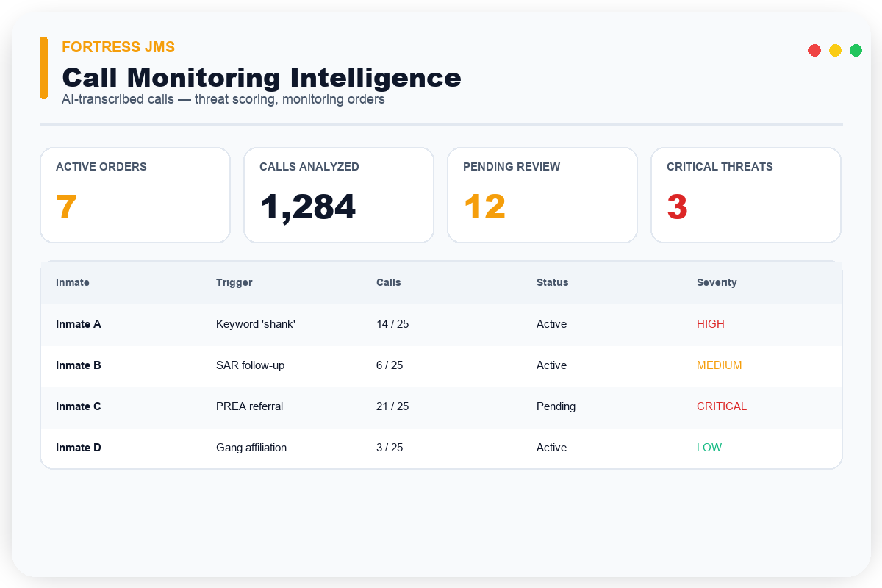Select the Inmate A row name
The height and width of the screenshot is (588, 882).
79,323
